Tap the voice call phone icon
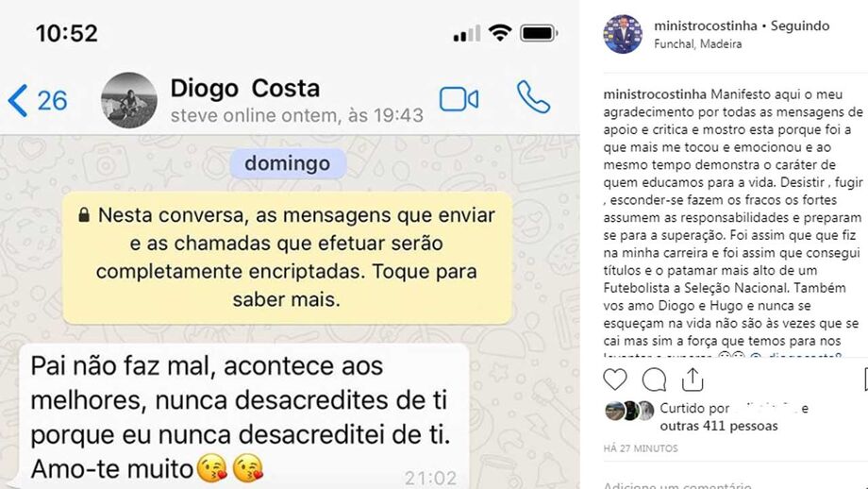 tap(533, 97)
